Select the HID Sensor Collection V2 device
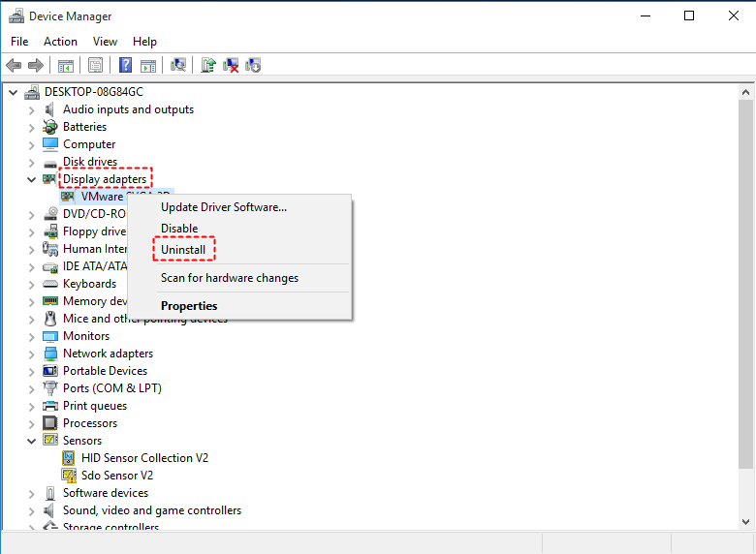Image resolution: width=756 pixels, height=554 pixels. pyautogui.click(x=144, y=458)
